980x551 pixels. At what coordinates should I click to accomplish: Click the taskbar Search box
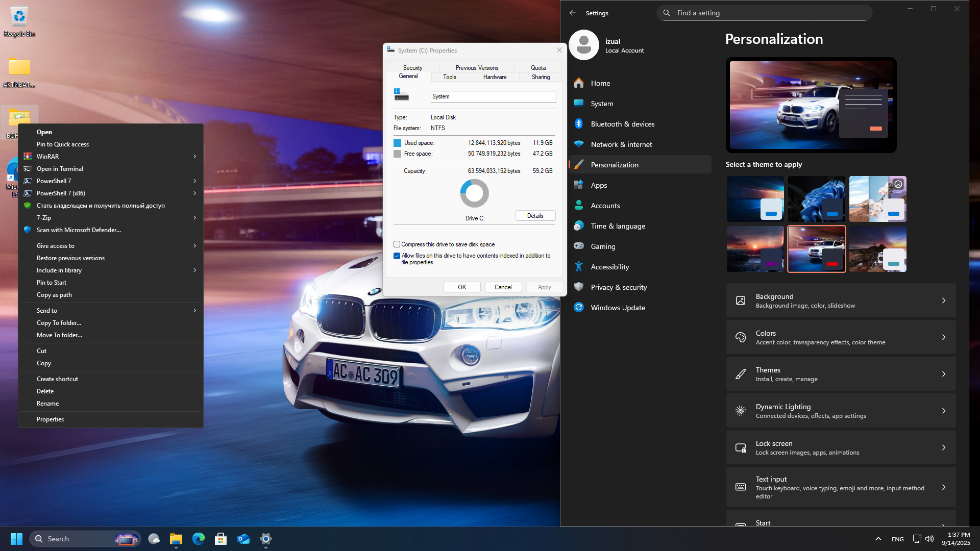click(85, 539)
